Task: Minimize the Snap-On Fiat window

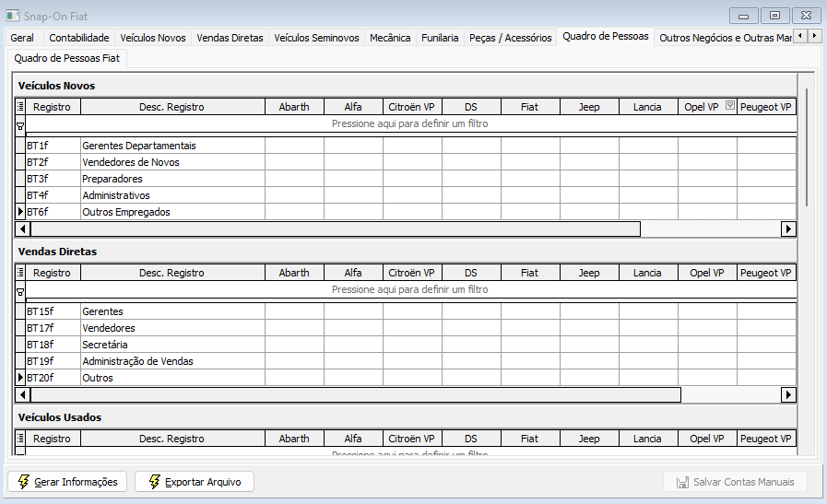Action: (x=744, y=16)
